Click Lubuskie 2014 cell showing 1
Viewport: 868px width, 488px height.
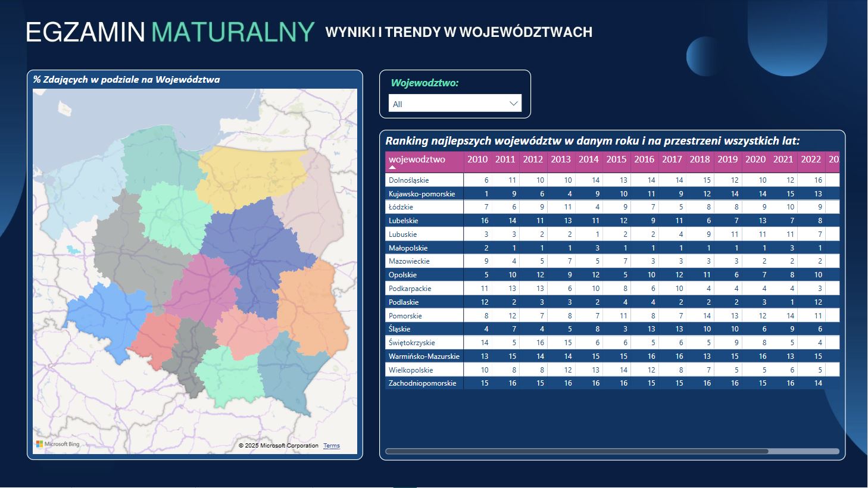click(x=588, y=234)
